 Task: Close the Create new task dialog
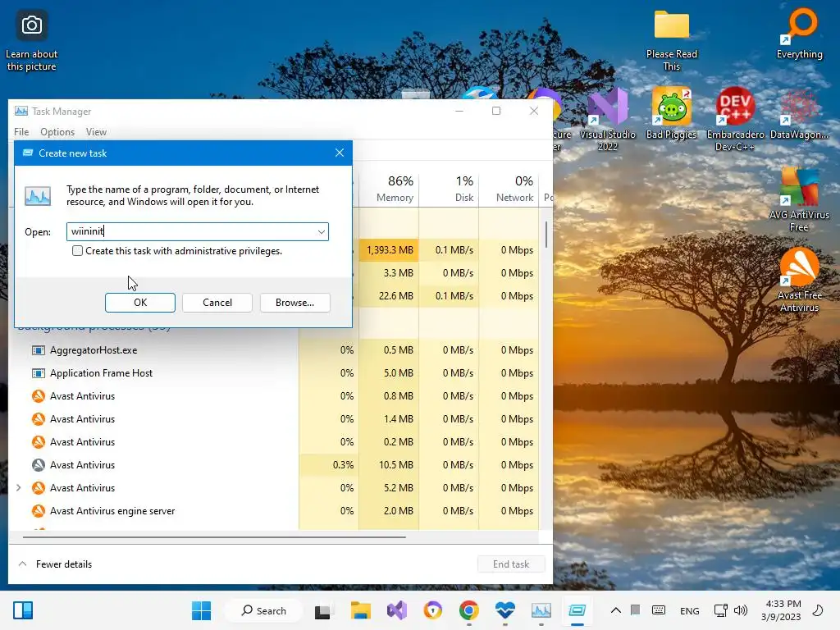click(339, 153)
